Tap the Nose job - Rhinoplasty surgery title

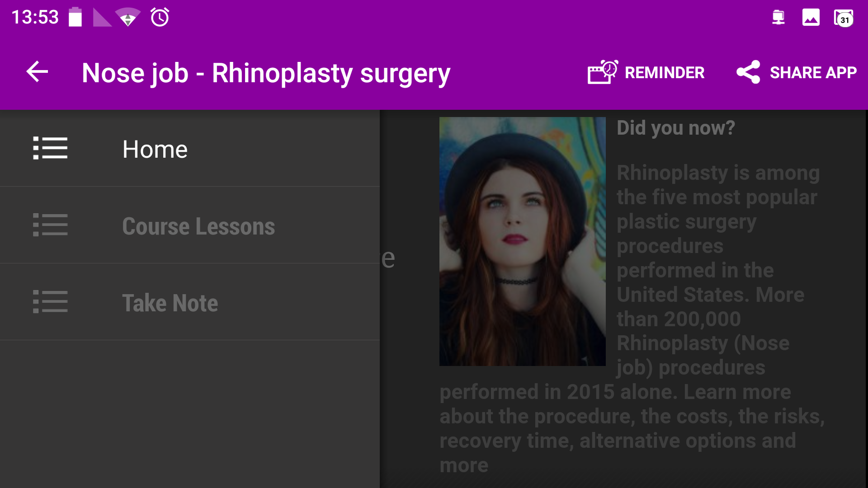coord(265,72)
